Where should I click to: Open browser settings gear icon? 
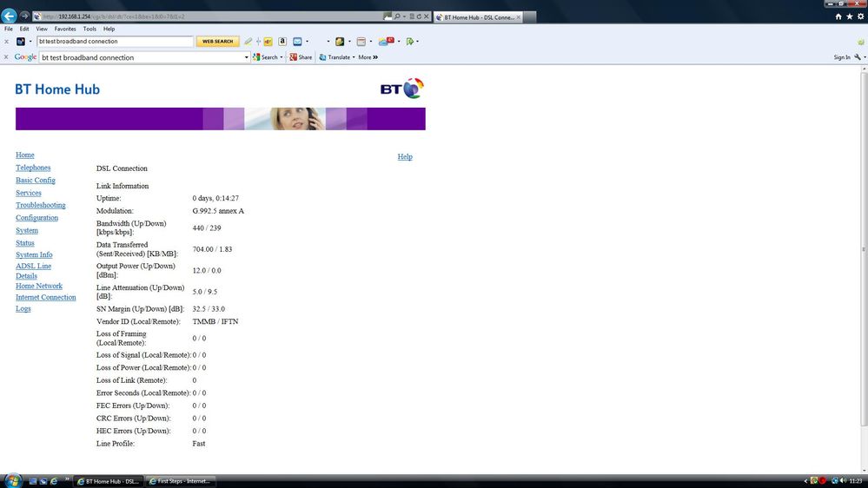[860, 16]
